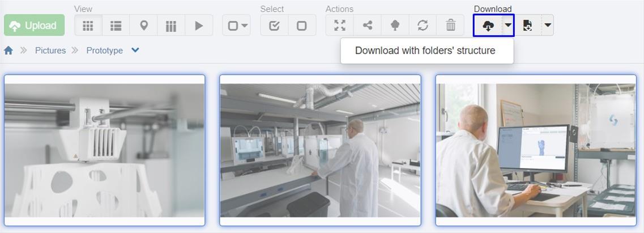Deselect all items with empty box icon

pos(302,26)
